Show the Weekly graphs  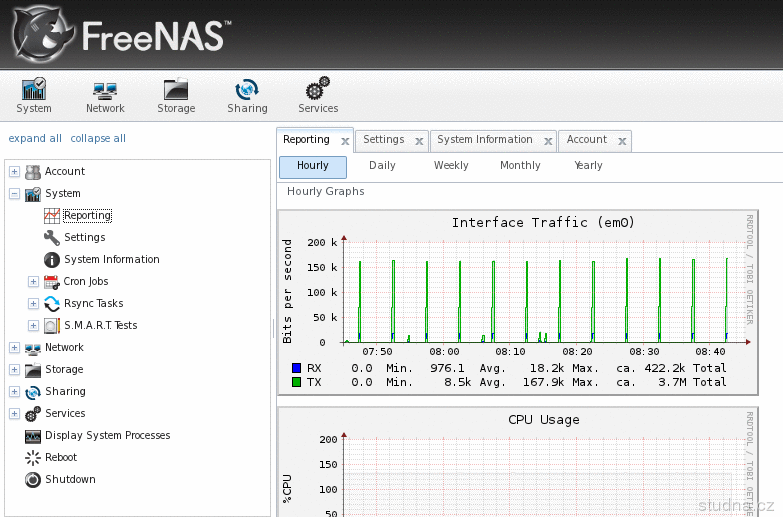[451, 166]
